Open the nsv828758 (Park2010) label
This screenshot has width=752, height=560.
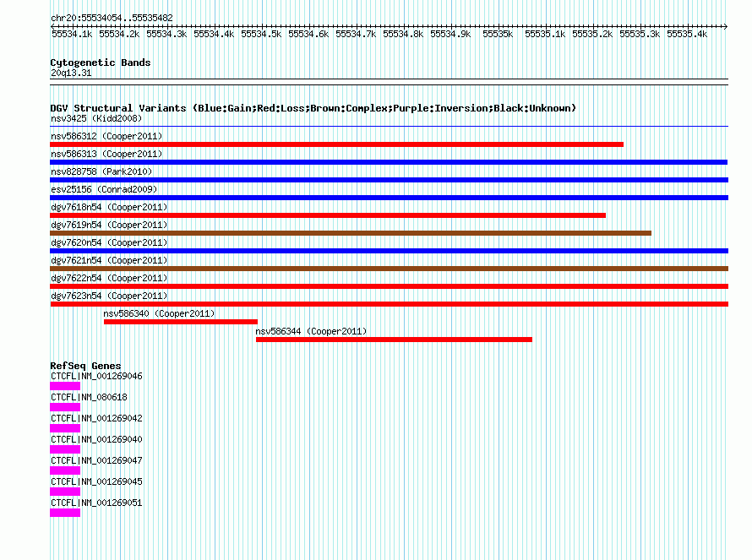(101, 171)
